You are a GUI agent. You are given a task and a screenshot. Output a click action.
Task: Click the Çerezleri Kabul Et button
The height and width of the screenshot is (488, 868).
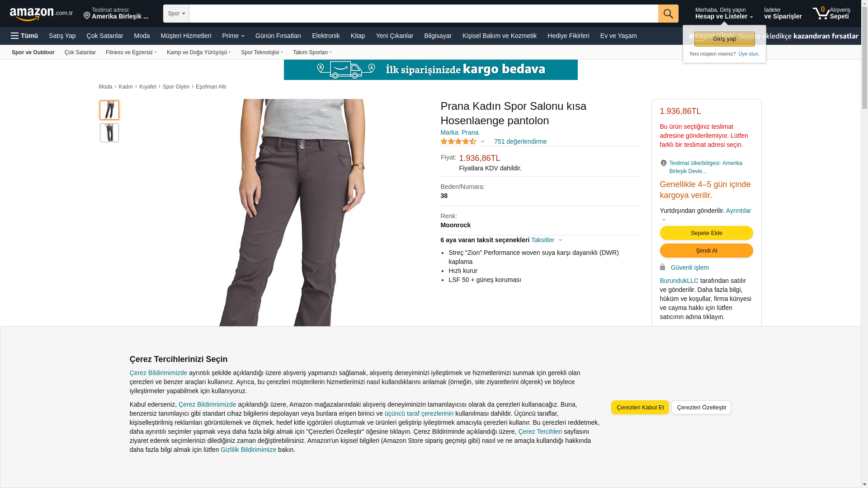tap(640, 408)
